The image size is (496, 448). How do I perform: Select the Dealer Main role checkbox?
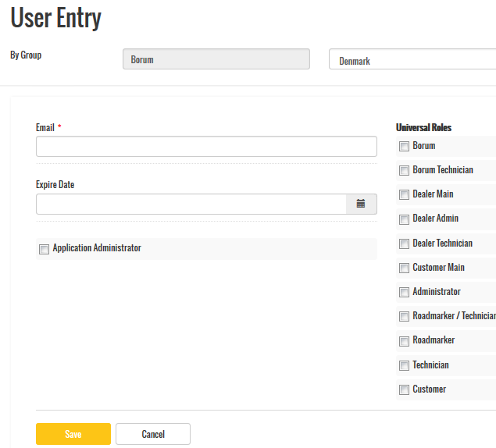pos(404,195)
